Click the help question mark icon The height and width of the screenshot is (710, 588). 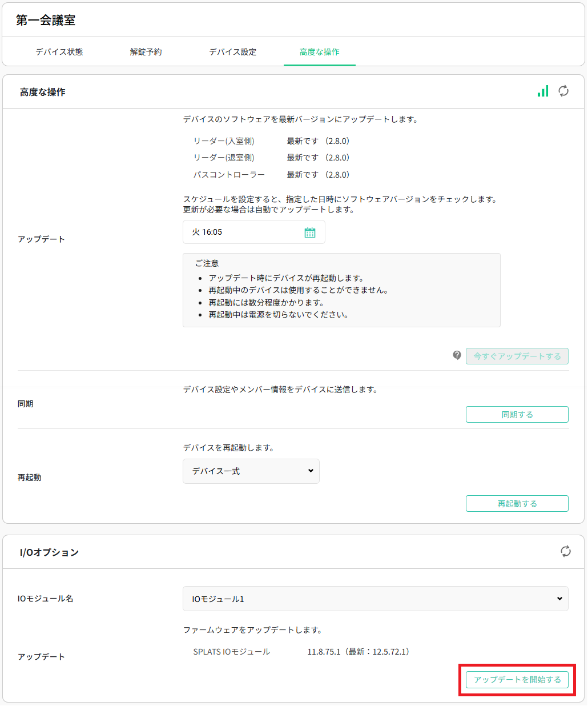coord(456,355)
